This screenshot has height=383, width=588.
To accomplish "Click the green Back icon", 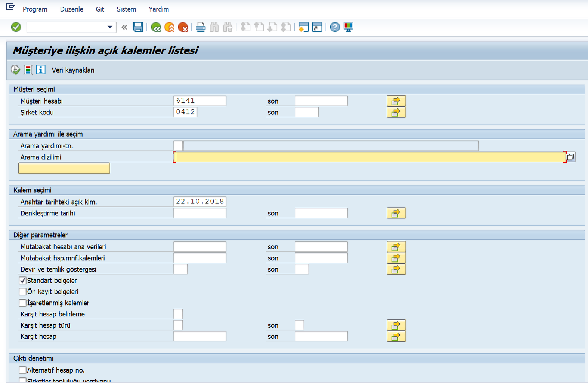I will (156, 27).
